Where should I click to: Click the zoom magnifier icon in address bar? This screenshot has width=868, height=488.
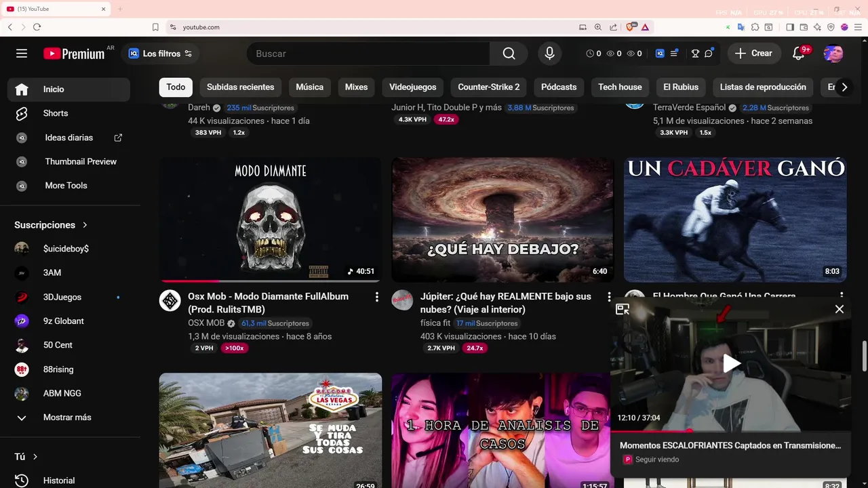pyautogui.click(x=598, y=27)
